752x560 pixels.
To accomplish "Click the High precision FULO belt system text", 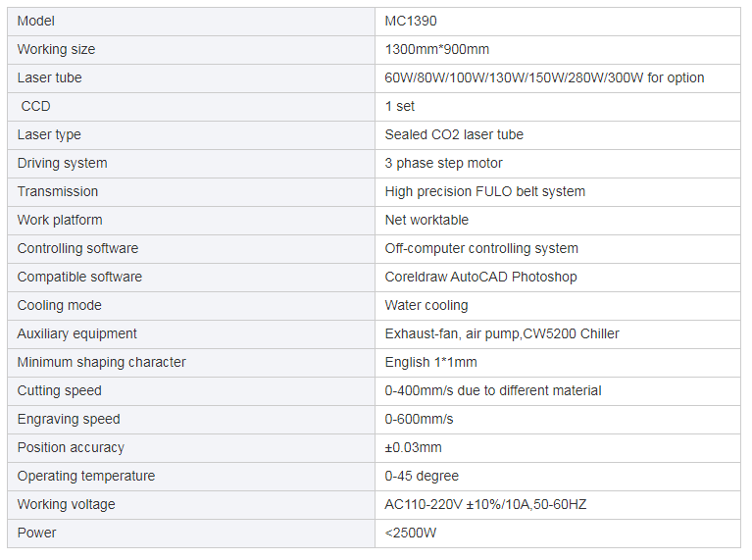I will [x=484, y=191].
